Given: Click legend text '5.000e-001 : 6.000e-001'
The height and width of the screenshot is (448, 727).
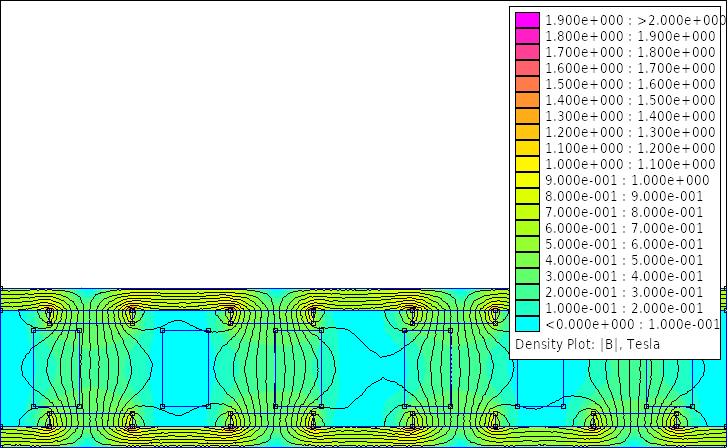Looking at the screenshot, I should pos(624,244).
